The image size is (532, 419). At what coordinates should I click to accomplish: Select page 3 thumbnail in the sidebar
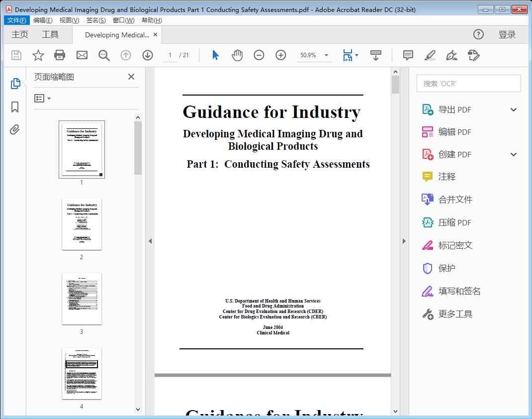click(x=81, y=298)
